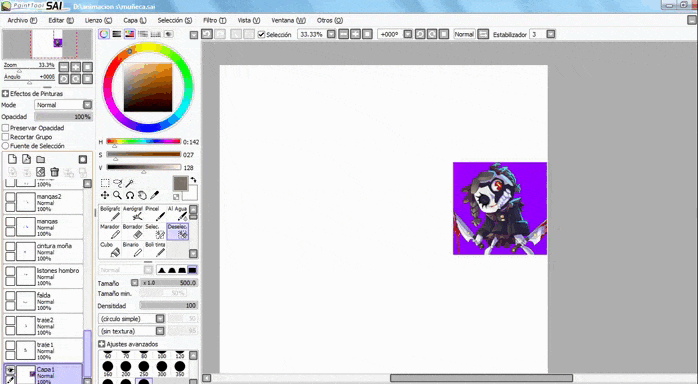Select the Zoom magnifier tool
This screenshot has width=698, height=384.
click(117, 195)
